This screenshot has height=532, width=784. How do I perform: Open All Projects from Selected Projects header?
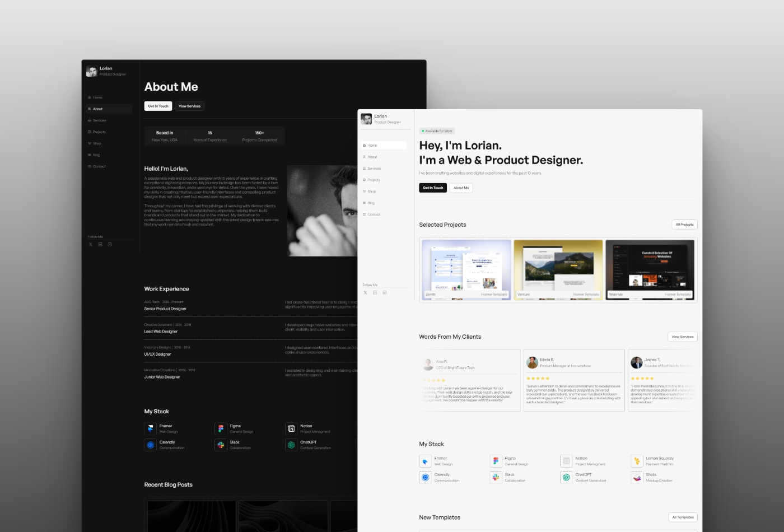click(x=684, y=224)
